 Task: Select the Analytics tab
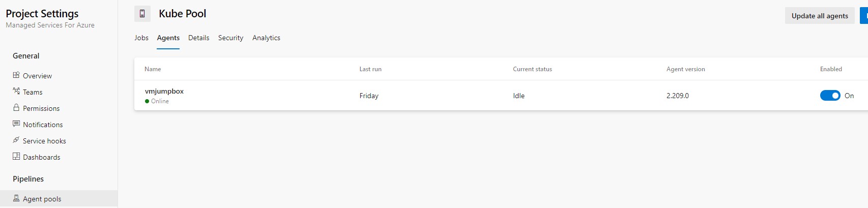pos(266,38)
